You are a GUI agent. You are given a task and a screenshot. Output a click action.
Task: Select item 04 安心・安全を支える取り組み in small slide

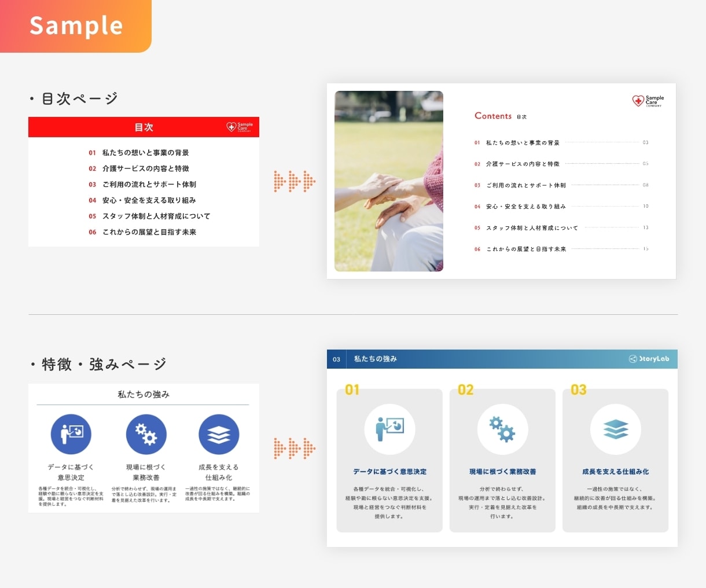[x=142, y=200]
